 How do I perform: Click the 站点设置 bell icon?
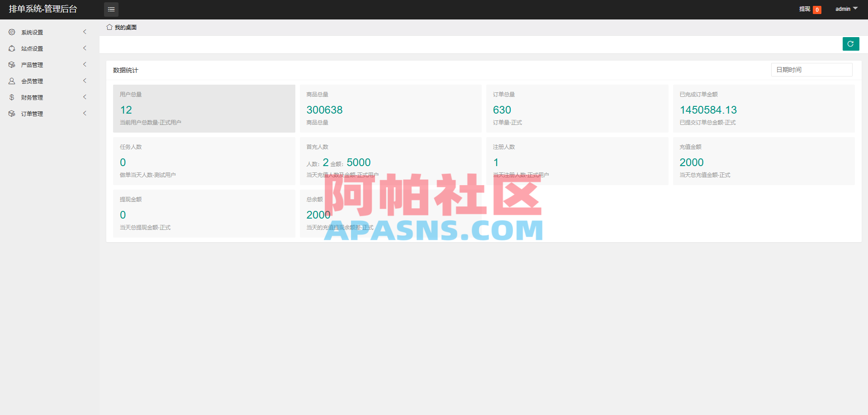(x=11, y=48)
